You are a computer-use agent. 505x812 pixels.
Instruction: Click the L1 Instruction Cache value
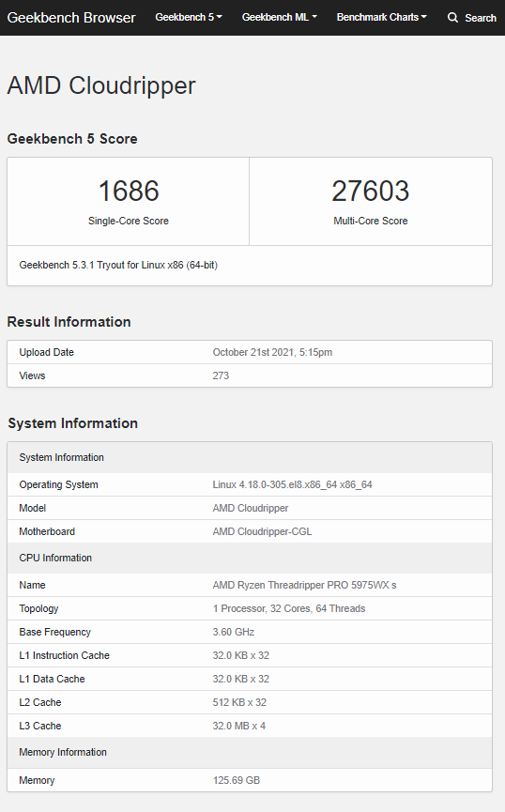(x=241, y=655)
